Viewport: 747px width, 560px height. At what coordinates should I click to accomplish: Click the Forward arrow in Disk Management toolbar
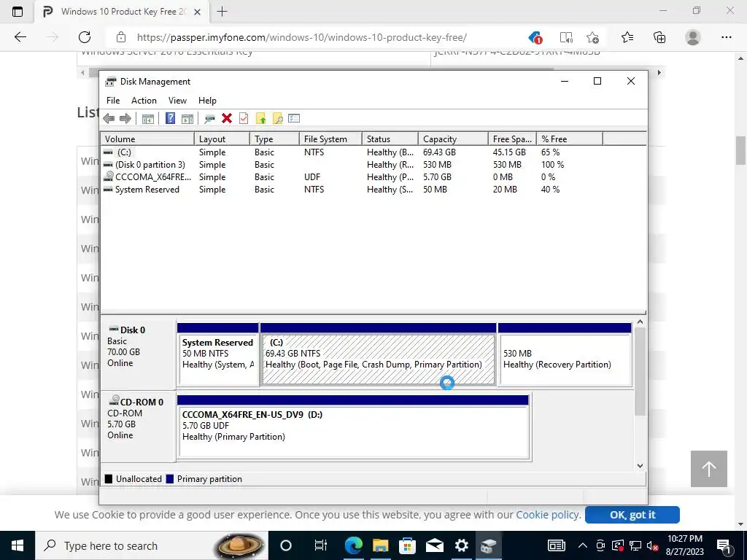[125, 119]
